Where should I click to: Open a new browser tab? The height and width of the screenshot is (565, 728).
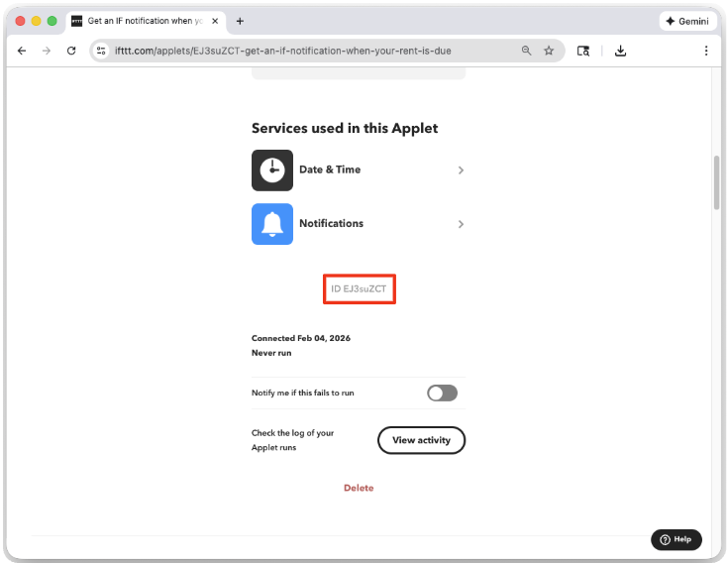[240, 21]
